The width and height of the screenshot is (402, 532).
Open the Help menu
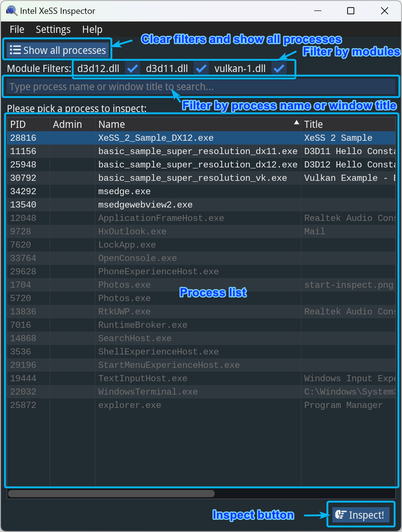(92, 30)
